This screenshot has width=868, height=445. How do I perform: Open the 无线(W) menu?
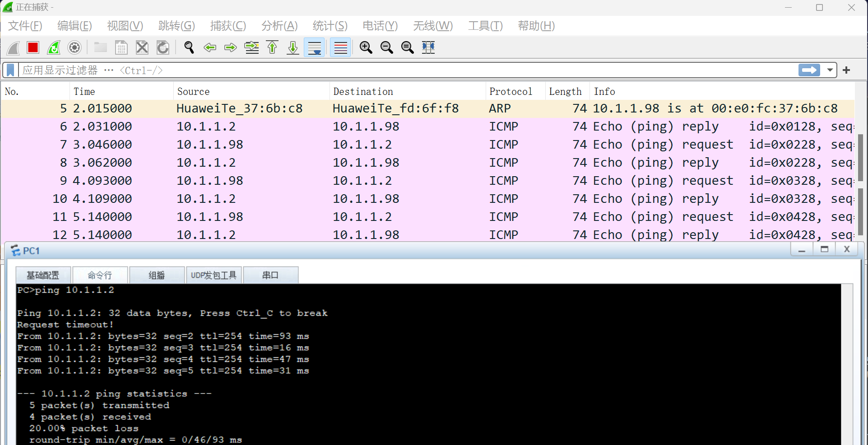433,26
